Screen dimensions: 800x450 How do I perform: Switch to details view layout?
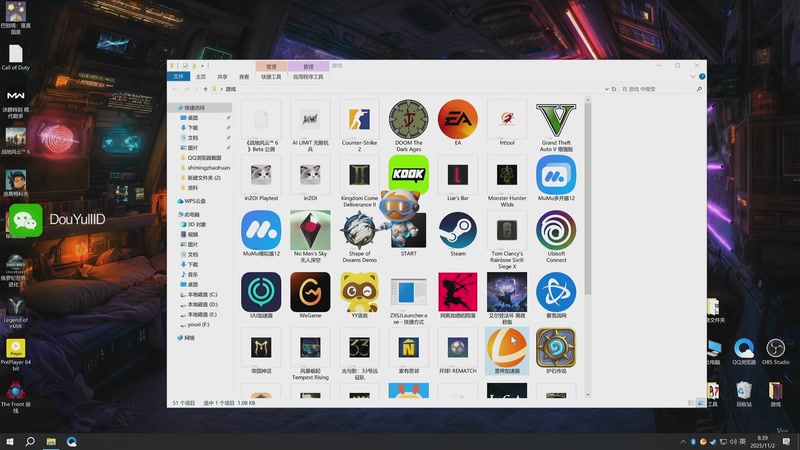tap(691, 403)
